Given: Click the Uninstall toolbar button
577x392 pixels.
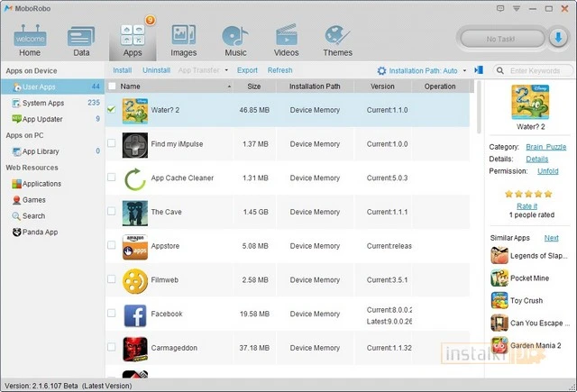Looking at the screenshot, I should (x=156, y=70).
